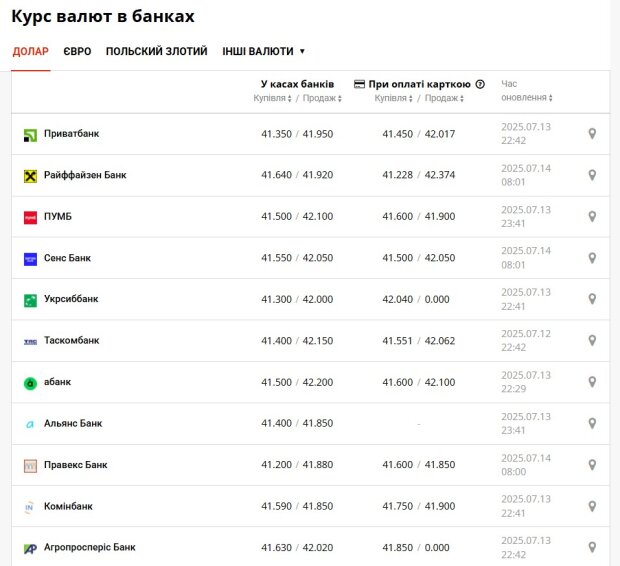Select Агропросперіс cash rate 41.630 / 42.020
Screen dimensions: 620x566
[297, 548]
